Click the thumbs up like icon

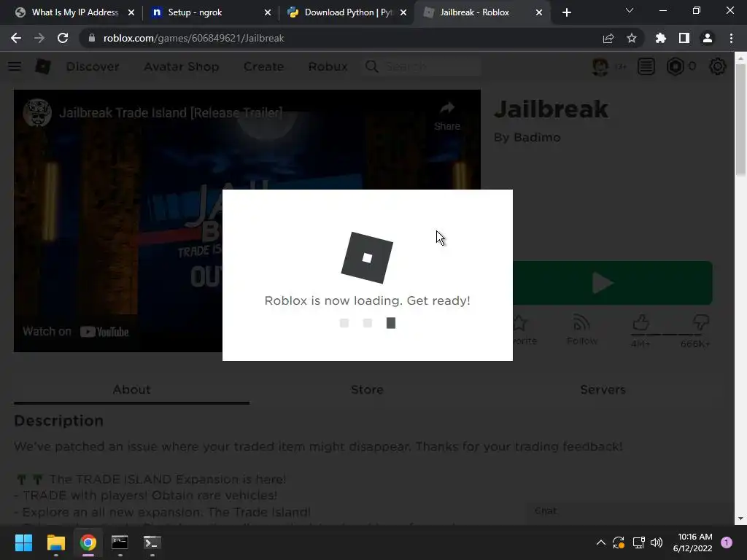pos(640,323)
